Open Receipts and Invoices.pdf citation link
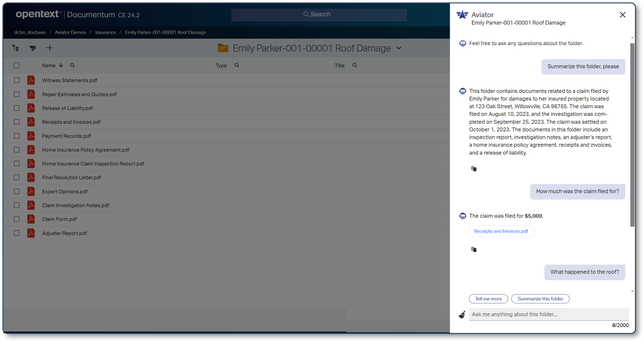644x342 pixels. click(501, 231)
